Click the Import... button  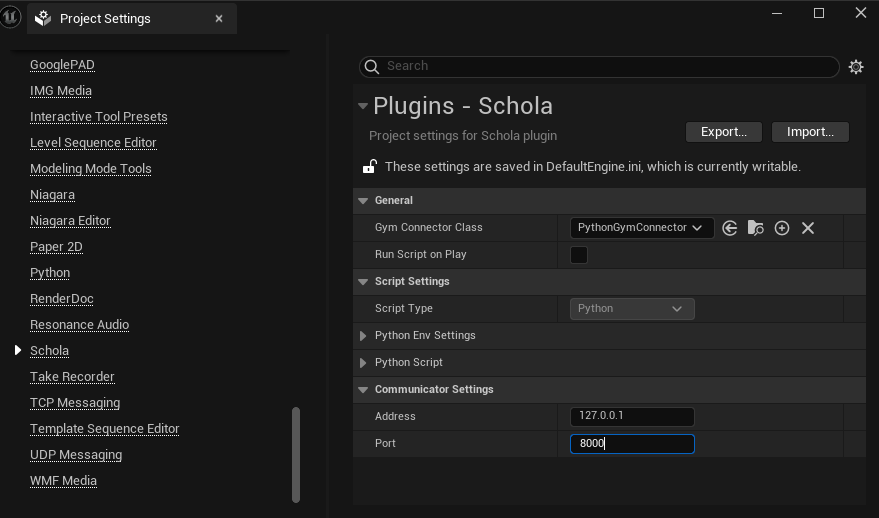[x=810, y=132]
